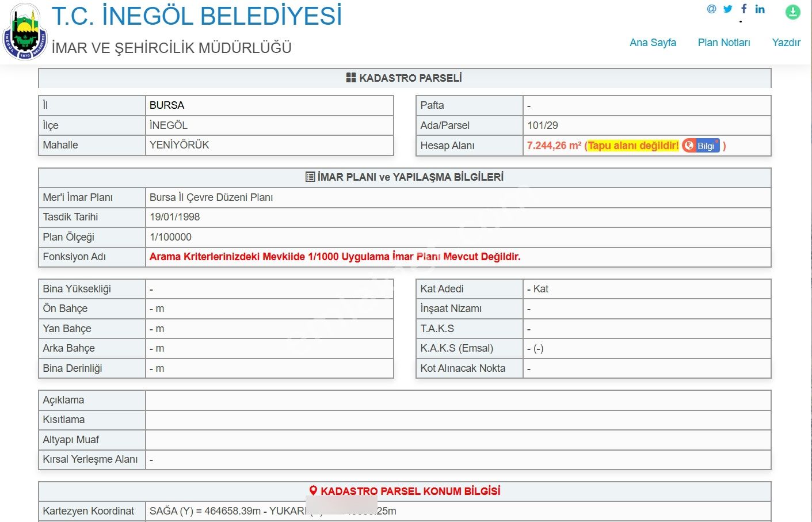Click the email @ icon
Image resolution: width=812 pixels, height=522 pixels.
click(x=711, y=9)
